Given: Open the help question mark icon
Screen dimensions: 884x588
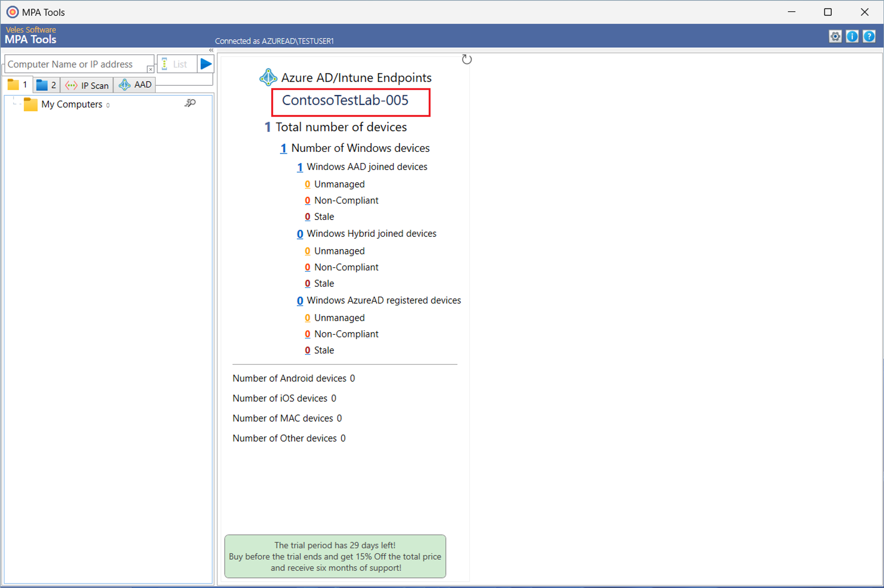Looking at the screenshot, I should coord(869,36).
